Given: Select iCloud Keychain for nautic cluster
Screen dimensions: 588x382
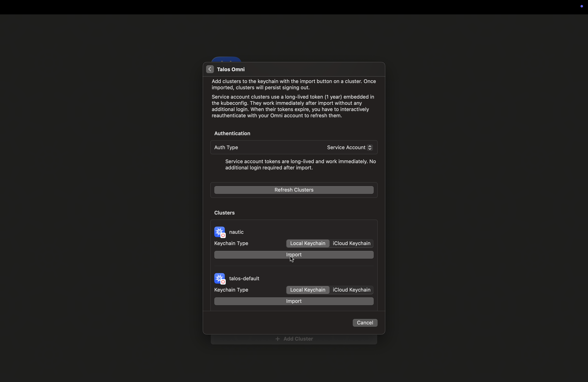Looking at the screenshot, I should pyautogui.click(x=351, y=243).
